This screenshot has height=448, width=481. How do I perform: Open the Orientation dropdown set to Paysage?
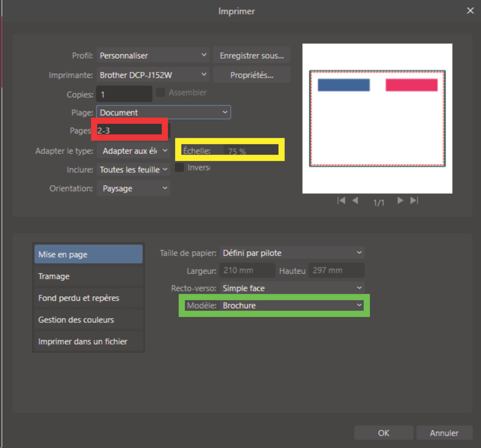[133, 188]
